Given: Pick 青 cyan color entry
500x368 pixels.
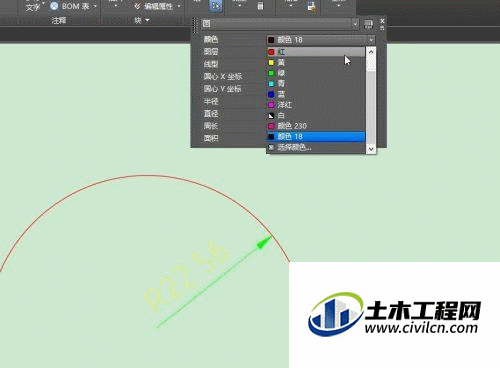Looking at the screenshot, I should (316, 84).
